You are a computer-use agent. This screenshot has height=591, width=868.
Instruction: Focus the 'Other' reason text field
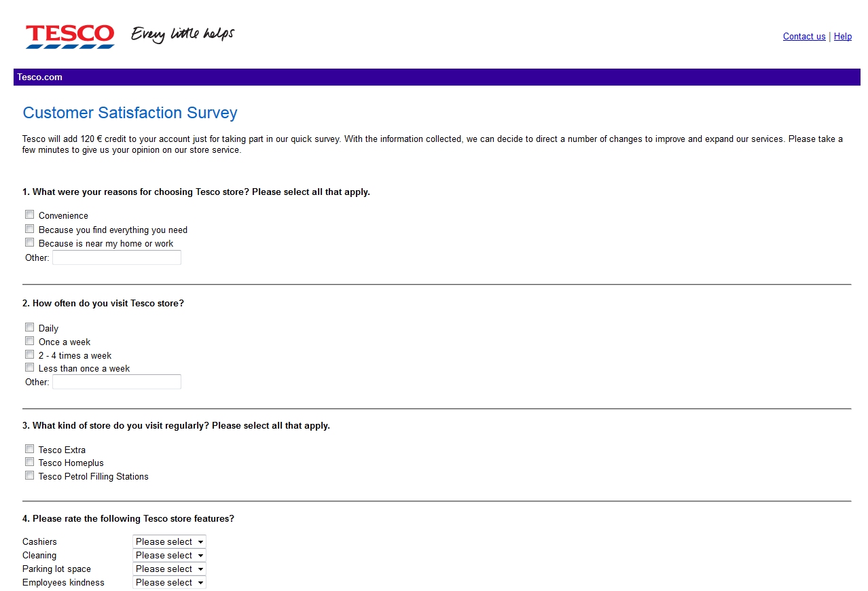117,257
